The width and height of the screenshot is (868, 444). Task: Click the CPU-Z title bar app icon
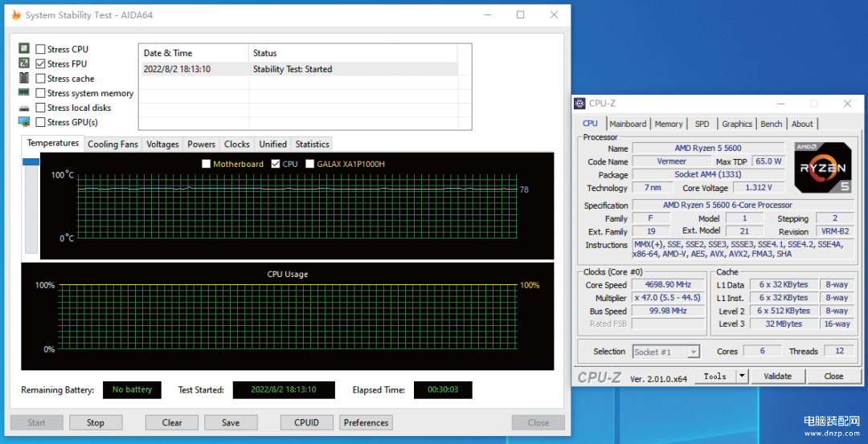(x=579, y=104)
